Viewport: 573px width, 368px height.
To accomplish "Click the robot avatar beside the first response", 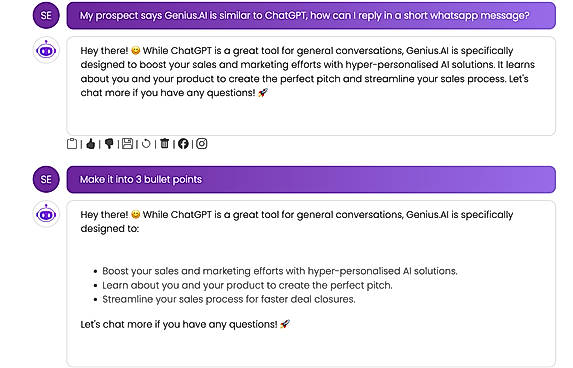I will [x=46, y=50].
